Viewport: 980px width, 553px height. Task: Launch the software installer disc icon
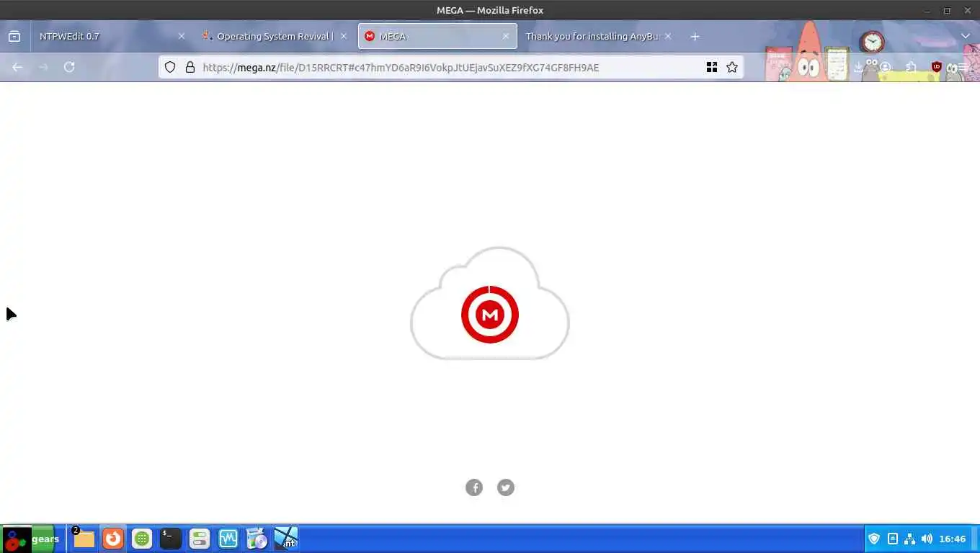257,539
